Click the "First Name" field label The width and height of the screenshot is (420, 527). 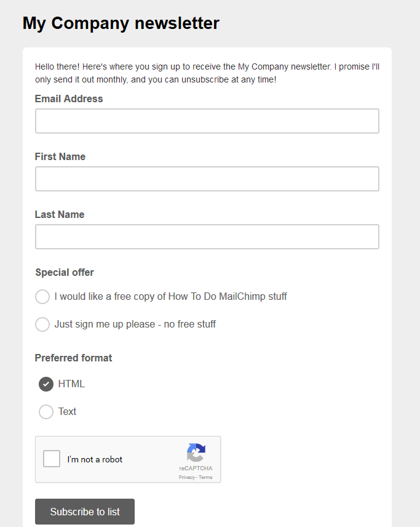[x=60, y=157]
